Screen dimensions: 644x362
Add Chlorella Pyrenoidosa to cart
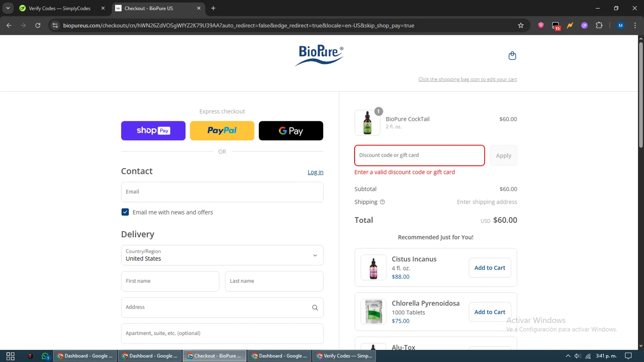point(490,312)
